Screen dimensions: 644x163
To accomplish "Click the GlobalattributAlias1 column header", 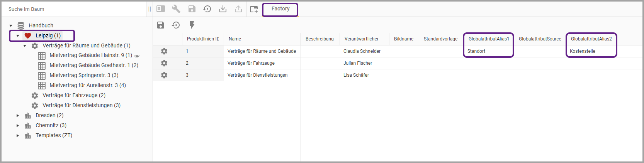I will point(488,39).
